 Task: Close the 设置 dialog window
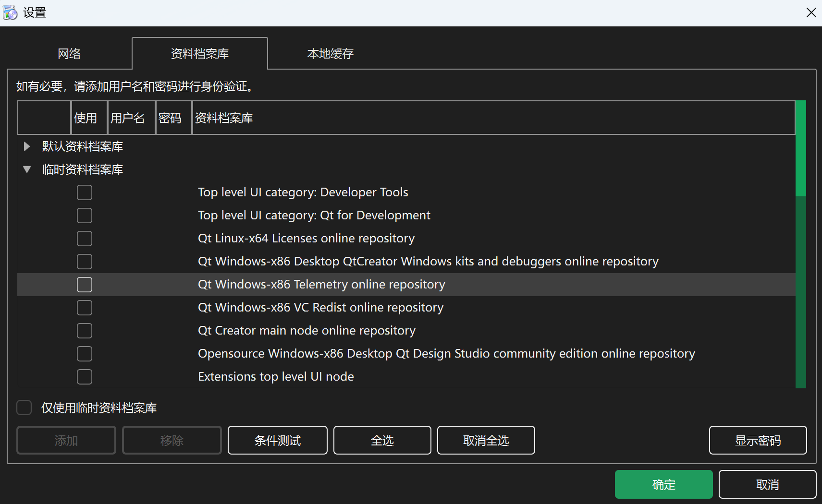tap(811, 12)
